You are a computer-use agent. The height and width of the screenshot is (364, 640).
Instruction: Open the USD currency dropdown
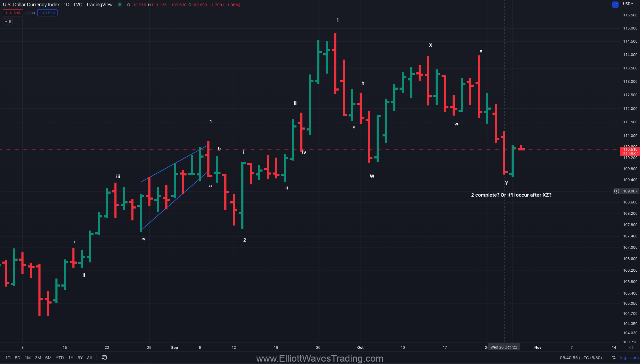click(x=628, y=4)
